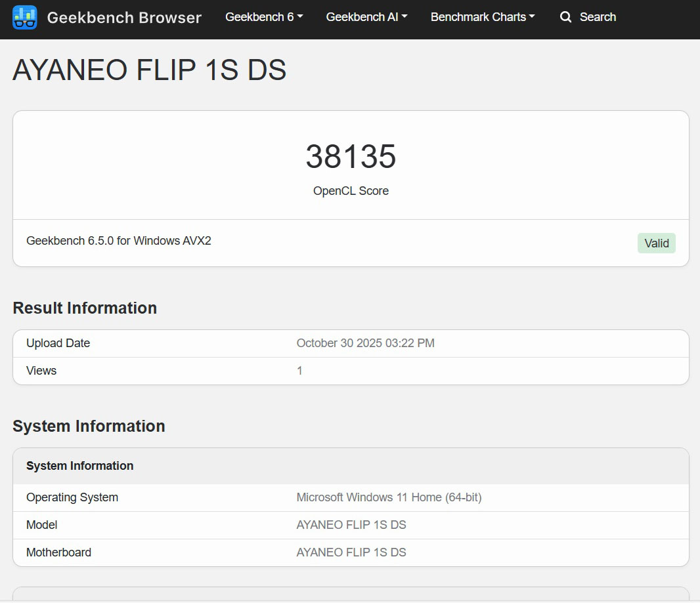Open the Geekbench 6 dropdown menu
The height and width of the screenshot is (603, 700).
point(264,17)
